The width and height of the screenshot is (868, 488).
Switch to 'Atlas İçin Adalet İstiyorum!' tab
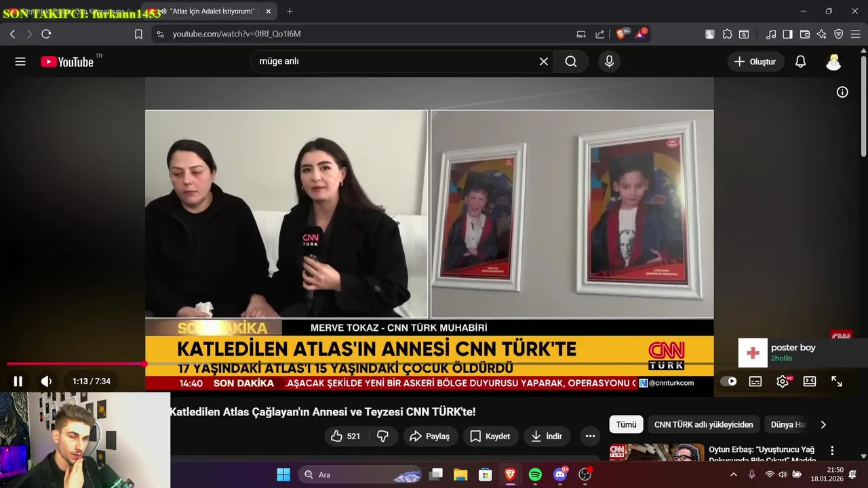(208, 12)
